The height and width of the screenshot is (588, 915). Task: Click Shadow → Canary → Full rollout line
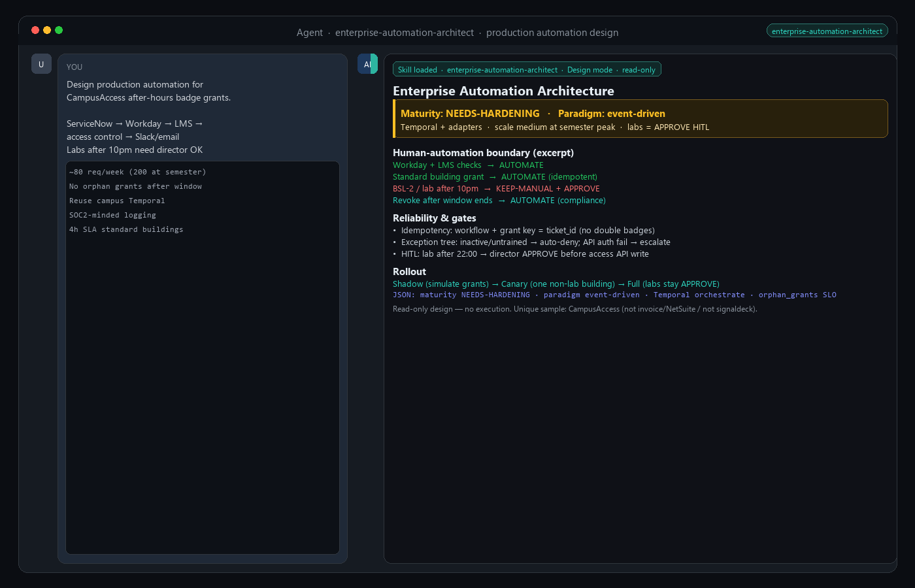click(556, 284)
